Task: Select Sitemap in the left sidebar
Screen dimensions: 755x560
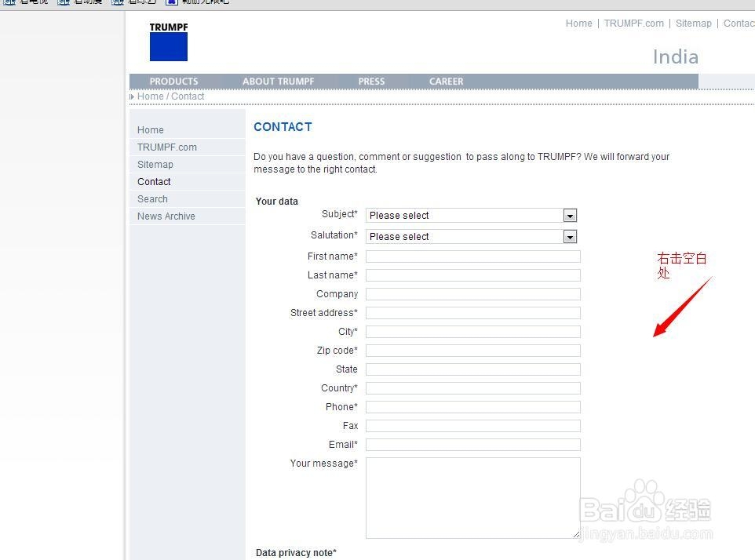Action: tap(155, 165)
